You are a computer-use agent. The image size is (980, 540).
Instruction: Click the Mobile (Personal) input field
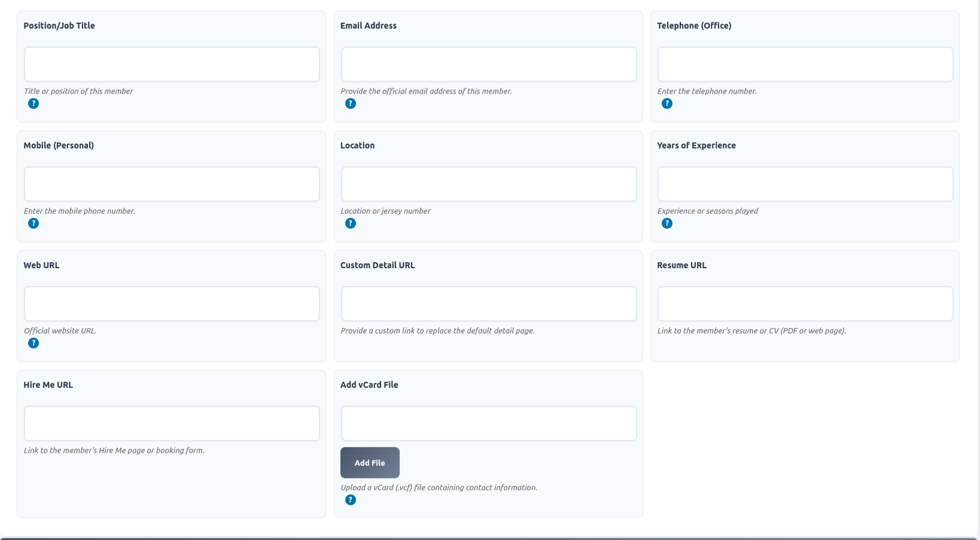tap(172, 184)
